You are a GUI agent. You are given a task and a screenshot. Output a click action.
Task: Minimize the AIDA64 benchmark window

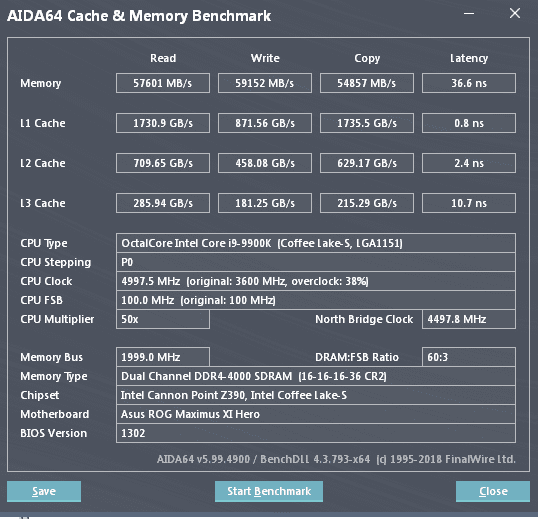[x=469, y=14]
